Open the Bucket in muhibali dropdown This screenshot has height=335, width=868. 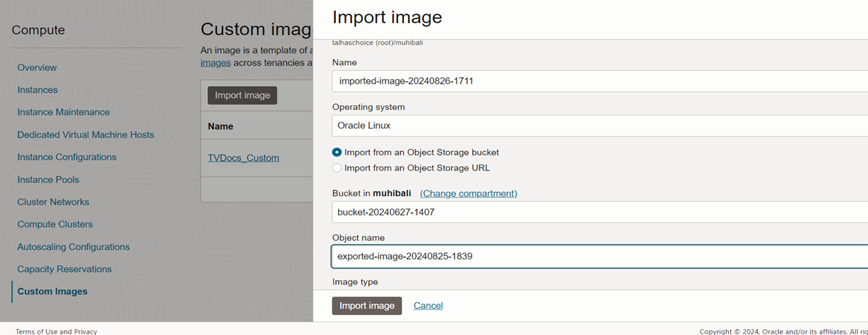tap(599, 212)
